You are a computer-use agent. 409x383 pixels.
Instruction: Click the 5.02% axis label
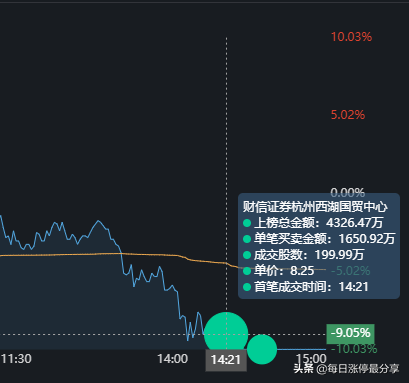click(x=348, y=115)
